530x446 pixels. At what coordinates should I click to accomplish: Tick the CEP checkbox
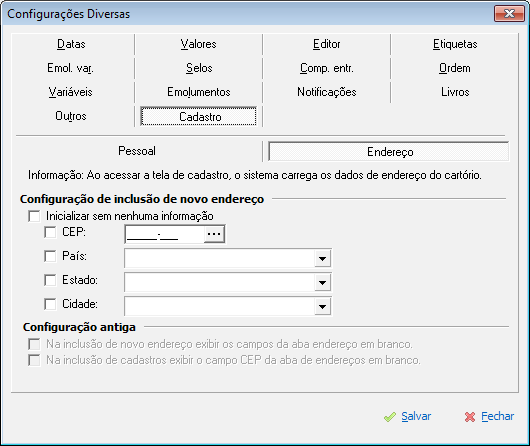coord(50,232)
